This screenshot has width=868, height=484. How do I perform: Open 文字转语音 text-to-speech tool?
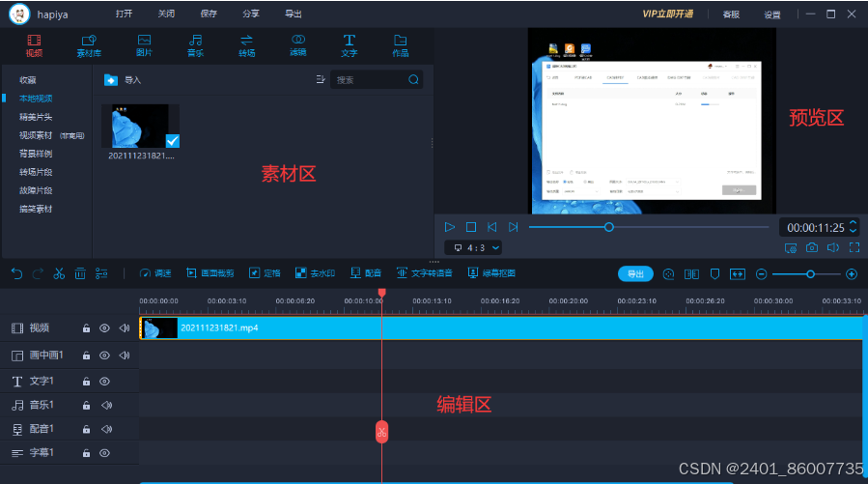pos(425,273)
